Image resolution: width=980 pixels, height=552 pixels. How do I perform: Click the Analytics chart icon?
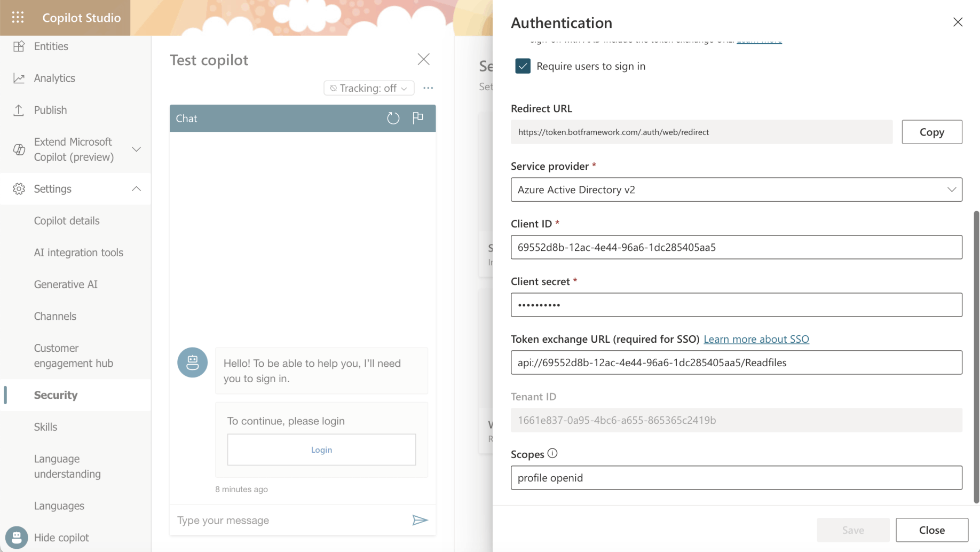pos(19,78)
